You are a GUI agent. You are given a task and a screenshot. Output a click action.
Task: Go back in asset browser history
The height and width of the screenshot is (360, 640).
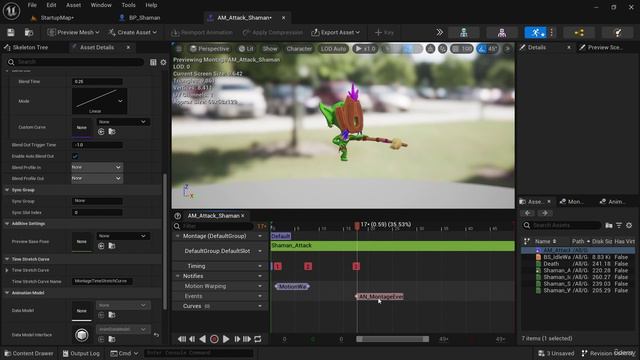point(528,213)
